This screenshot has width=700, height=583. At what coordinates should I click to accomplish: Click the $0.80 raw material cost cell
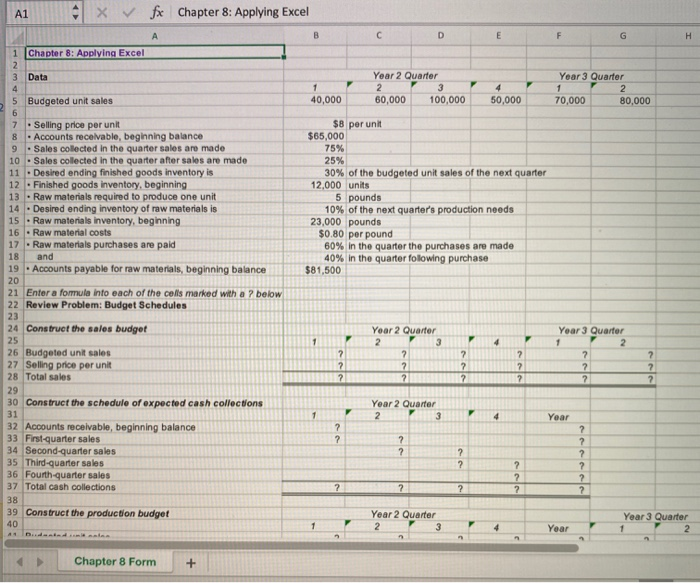tap(315, 233)
